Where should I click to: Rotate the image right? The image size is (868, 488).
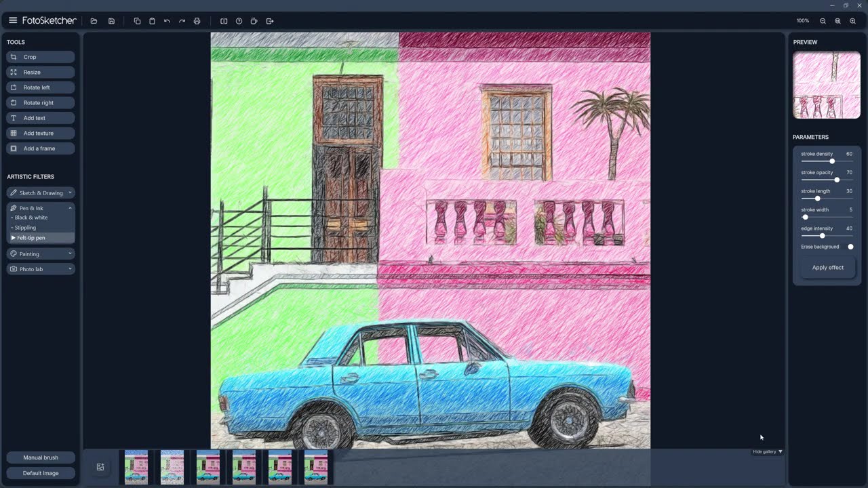coord(41,102)
